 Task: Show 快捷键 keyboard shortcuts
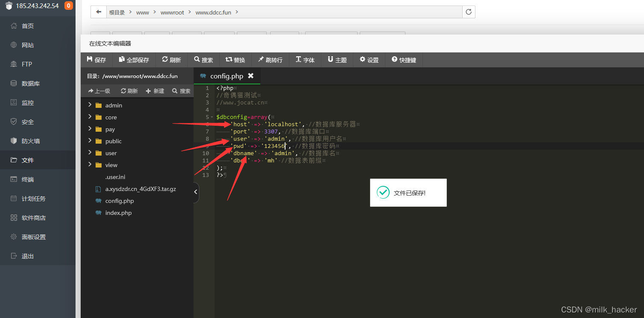(404, 60)
